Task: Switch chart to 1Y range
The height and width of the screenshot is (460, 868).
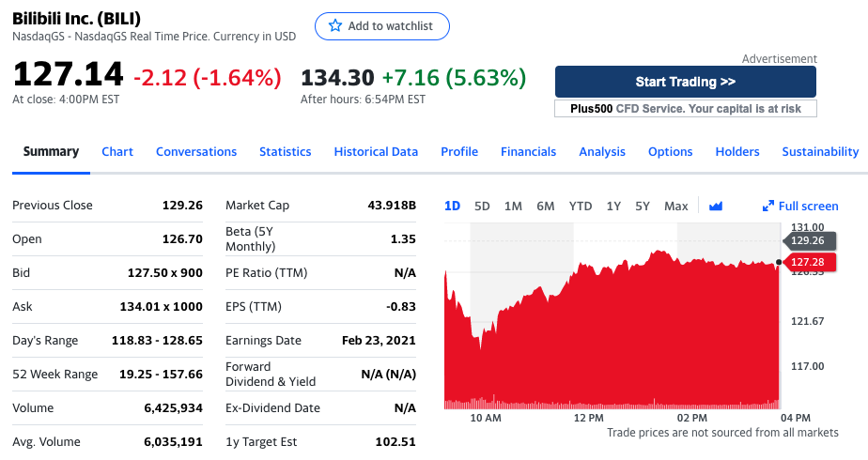Action: click(613, 207)
